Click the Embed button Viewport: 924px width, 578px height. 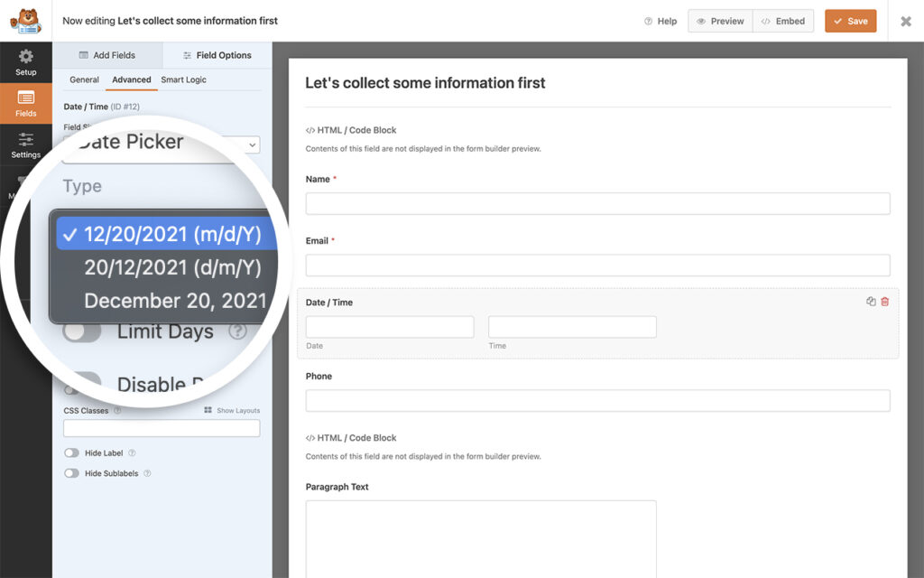click(783, 22)
